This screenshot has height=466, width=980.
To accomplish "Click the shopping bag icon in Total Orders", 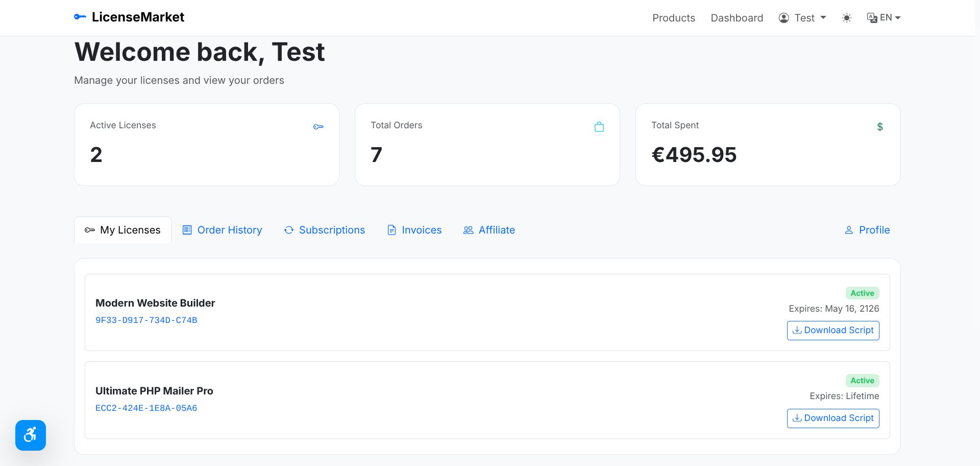I will pos(599,127).
